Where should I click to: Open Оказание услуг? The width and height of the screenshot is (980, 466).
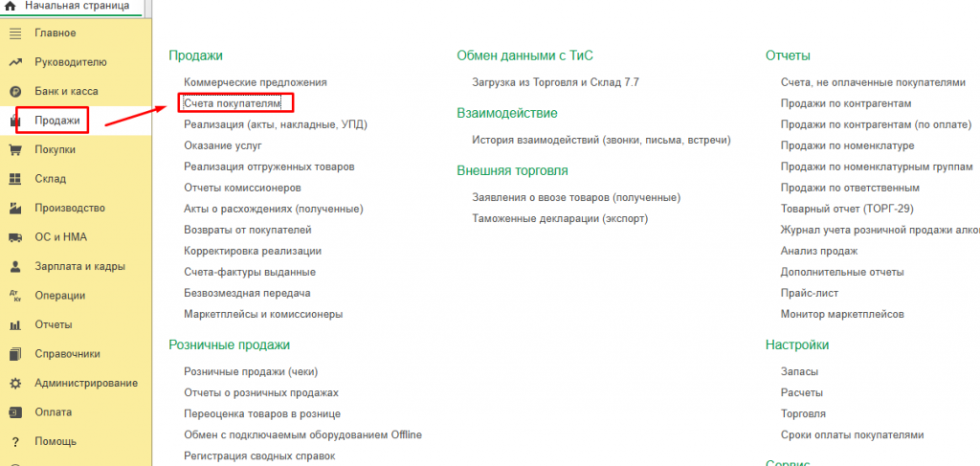(x=223, y=145)
